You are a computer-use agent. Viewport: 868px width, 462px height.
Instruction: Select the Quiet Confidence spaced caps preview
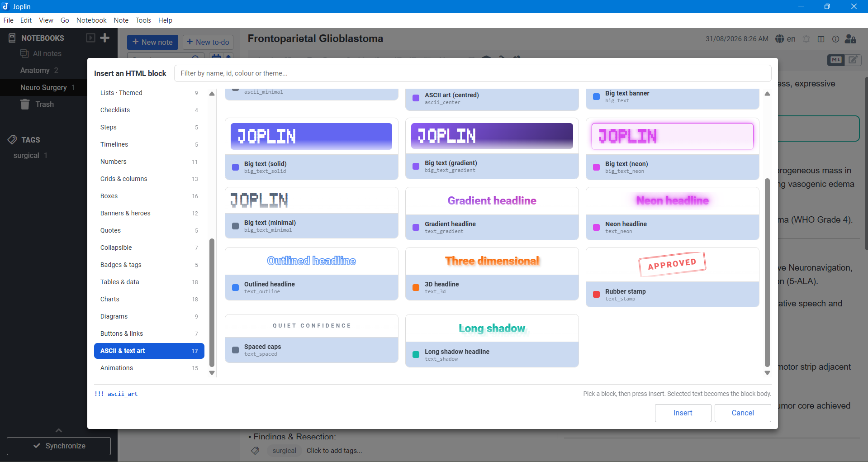[x=311, y=326]
